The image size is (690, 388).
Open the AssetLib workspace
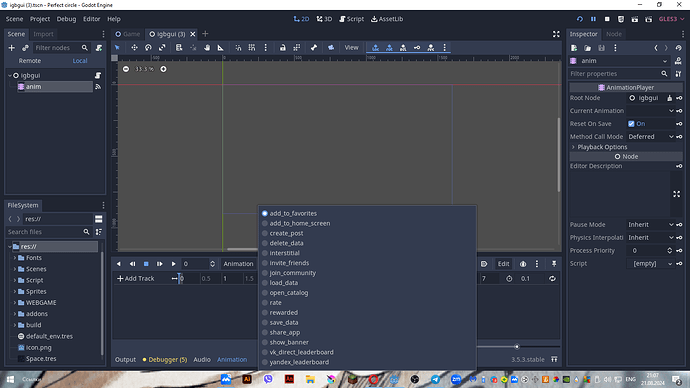(x=387, y=19)
